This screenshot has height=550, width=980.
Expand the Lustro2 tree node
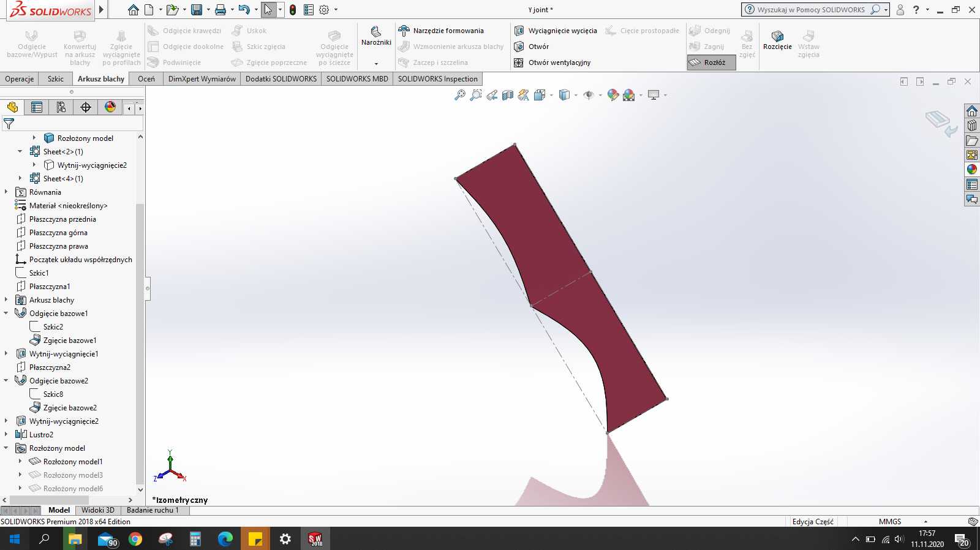coord(6,435)
